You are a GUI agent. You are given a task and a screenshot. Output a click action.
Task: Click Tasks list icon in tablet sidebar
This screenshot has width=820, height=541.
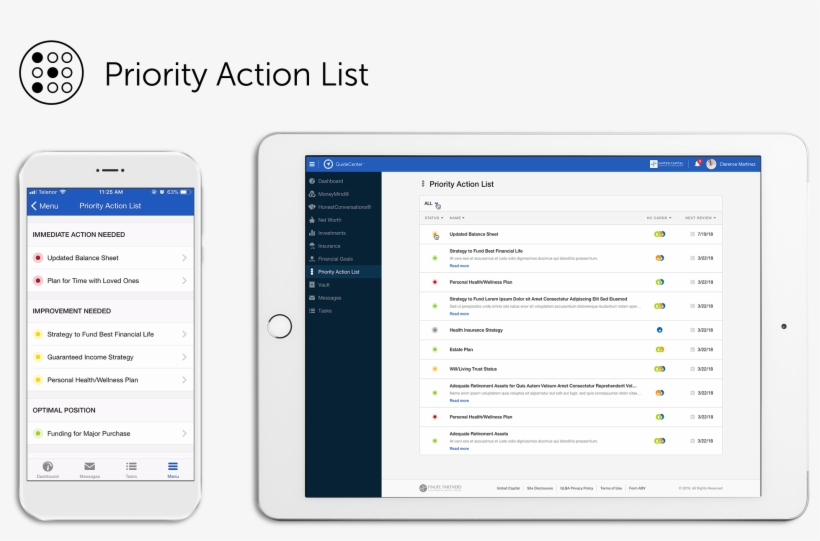[312, 311]
